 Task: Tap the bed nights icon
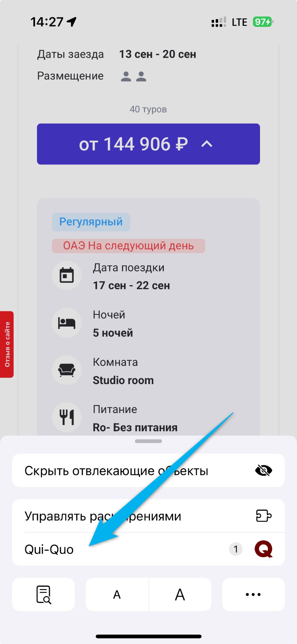click(67, 323)
